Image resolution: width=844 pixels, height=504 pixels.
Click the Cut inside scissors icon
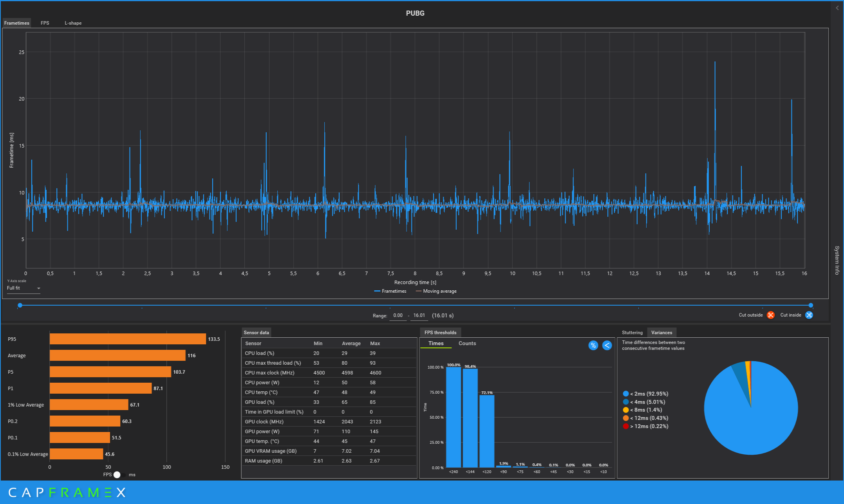coord(809,315)
